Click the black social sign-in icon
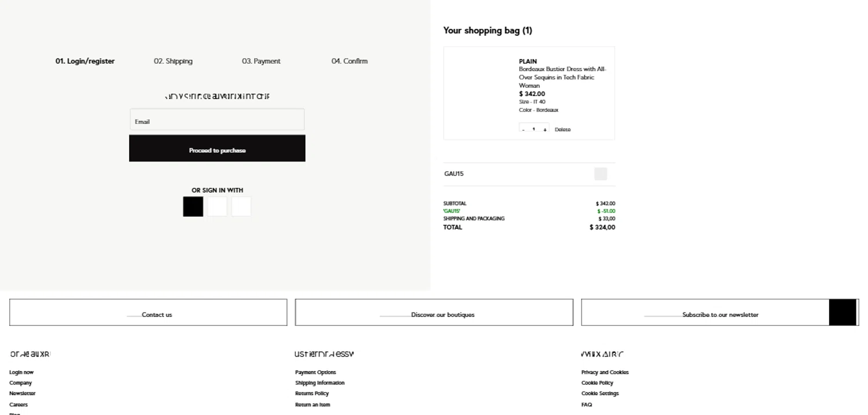This screenshot has width=868, height=415. [193, 207]
